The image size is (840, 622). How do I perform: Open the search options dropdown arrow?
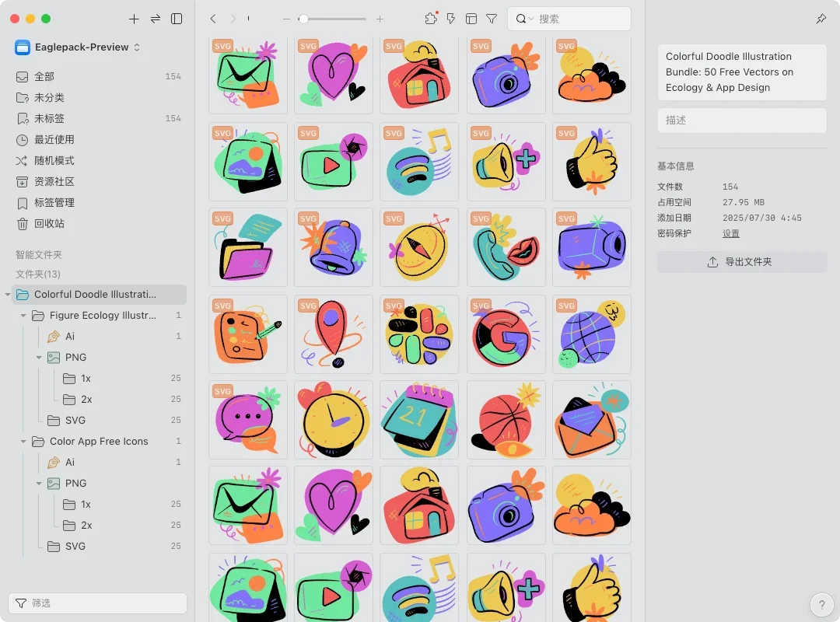point(532,19)
